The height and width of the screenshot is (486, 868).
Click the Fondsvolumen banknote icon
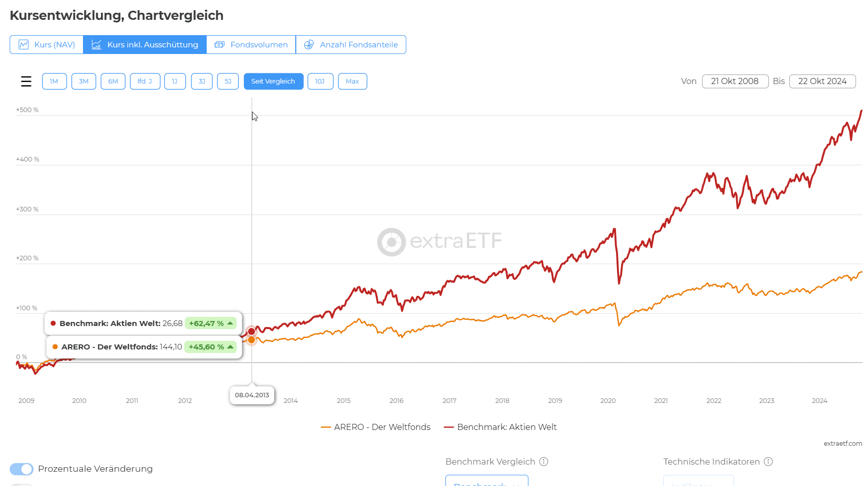219,45
